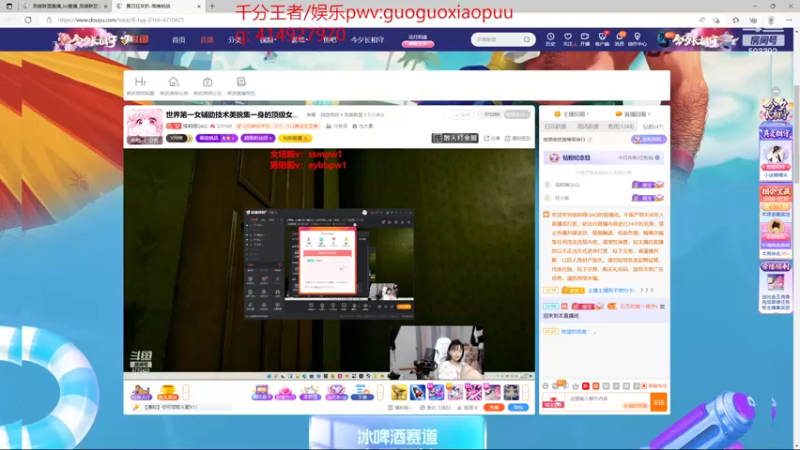This screenshot has height=450, width=800.
Task: Open the 今夕长相守 nav link
Action: (367, 40)
